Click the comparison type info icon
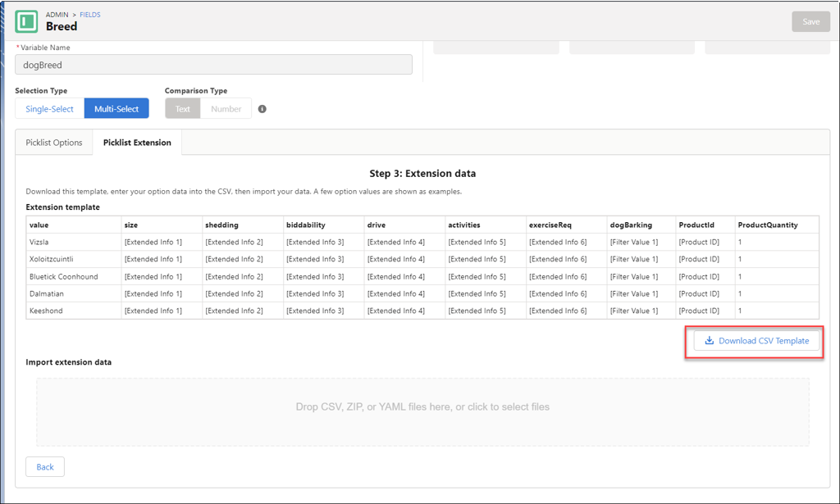840x504 pixels. [262, 109]
